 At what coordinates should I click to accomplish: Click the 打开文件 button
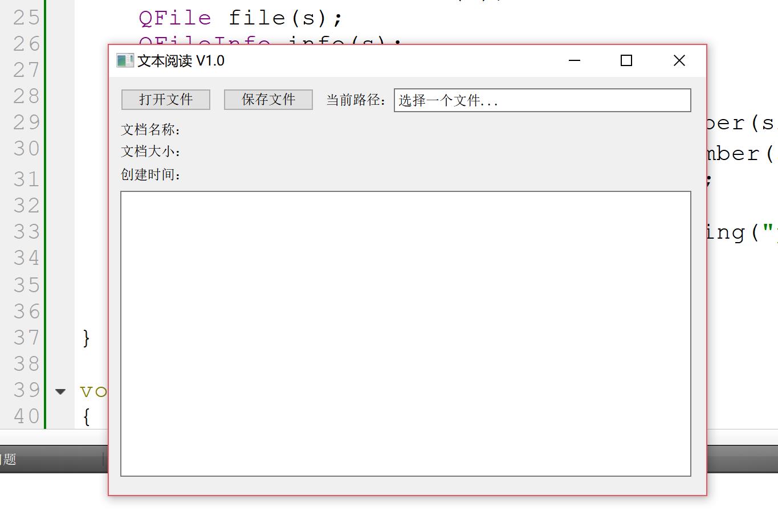[x=166, y=100]
